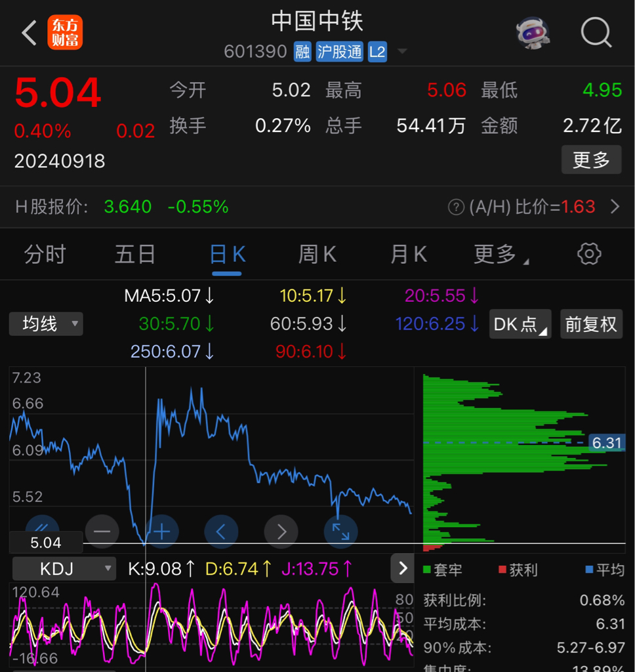The width and height of the screenshot is (635, 672).
Task: Switch to the 五日 tab
Action: point(135,254)
